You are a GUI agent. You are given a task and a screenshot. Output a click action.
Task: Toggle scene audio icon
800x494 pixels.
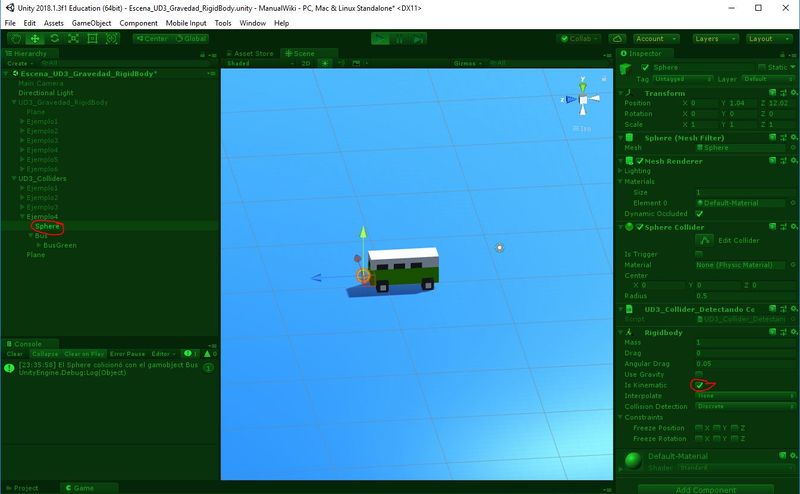coord(341,63)
